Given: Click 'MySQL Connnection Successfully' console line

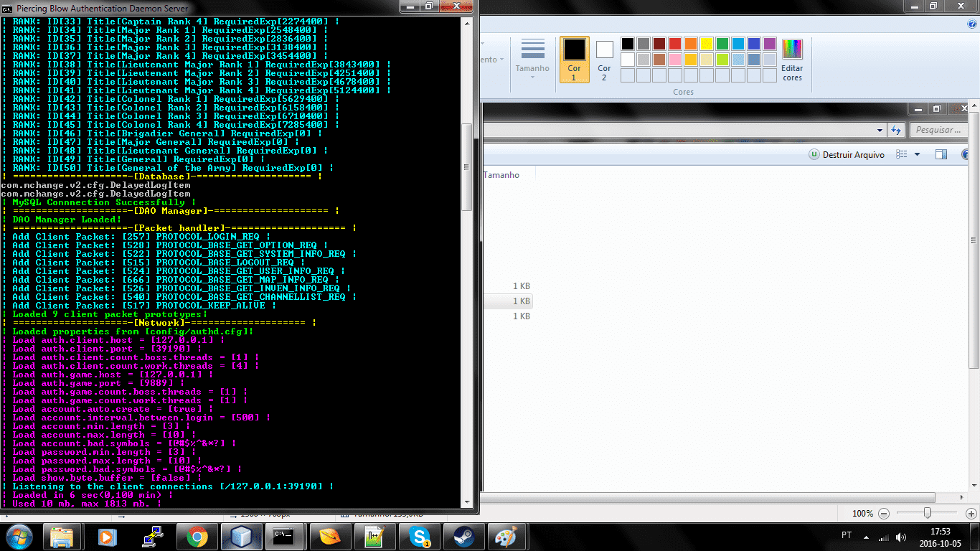Looking at the screenshot, I should [x=99, y=202].
